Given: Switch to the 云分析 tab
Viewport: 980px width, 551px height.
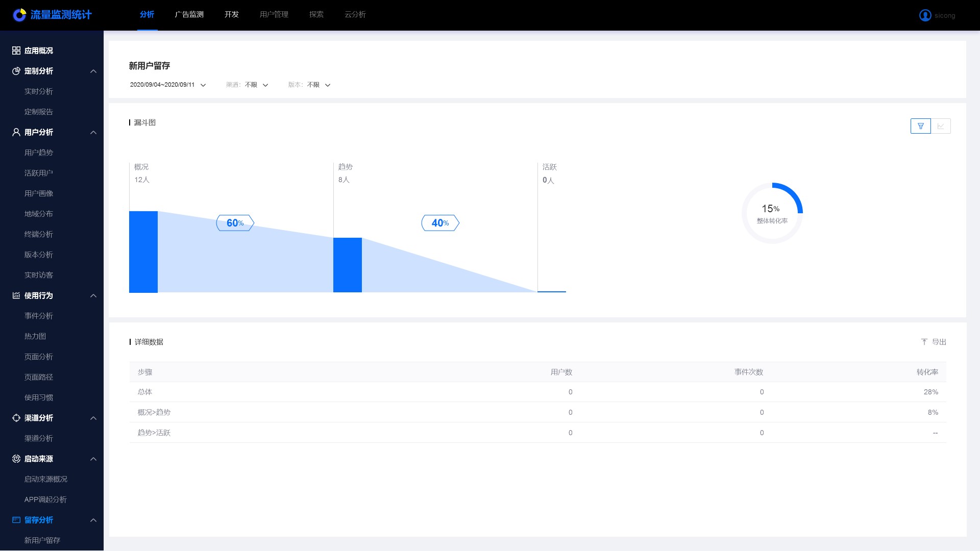Looking at the screenshot, I should coord(355,15).
